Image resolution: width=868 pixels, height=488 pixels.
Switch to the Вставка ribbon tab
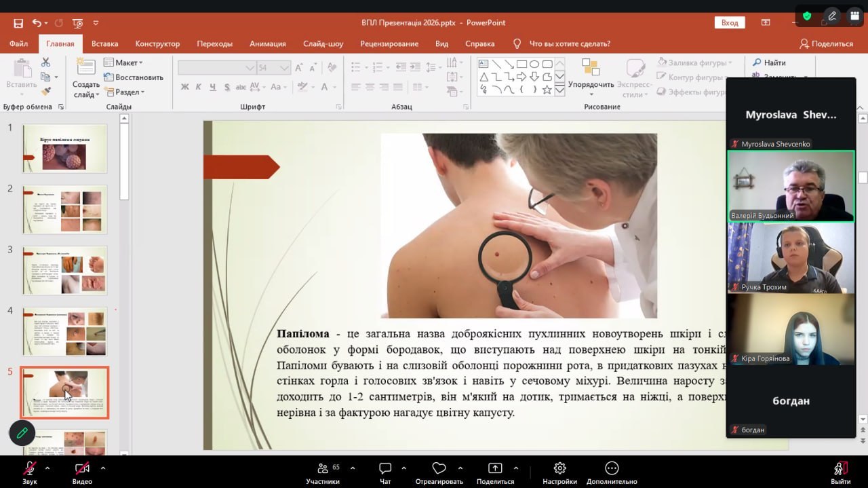(104, 43)
